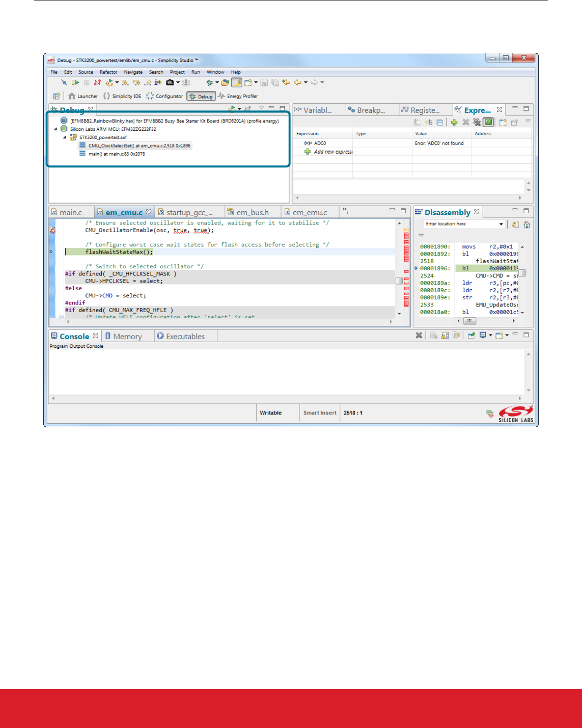582x728 pixels.
Task: Switch to the Configurator perspective
Action: pos(165,96)
